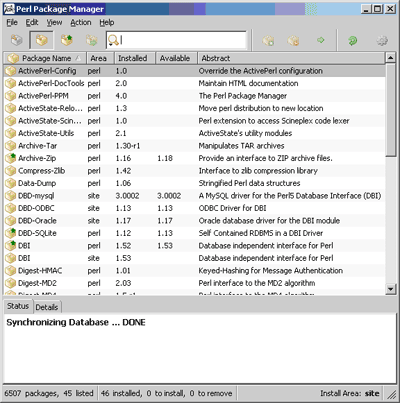Click the ActiveState-Scin... package icon
400x403 pixels.
(x=11, y=121)
